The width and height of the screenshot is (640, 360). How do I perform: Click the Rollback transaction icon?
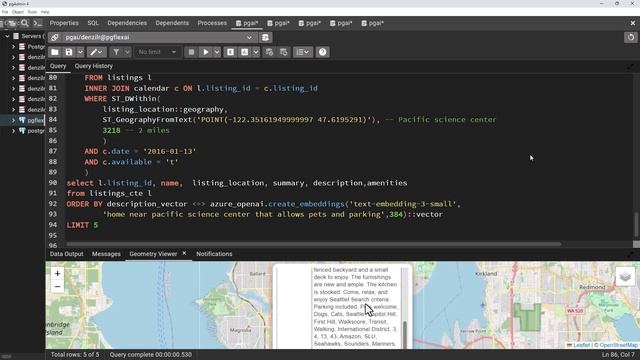point(284,52)
